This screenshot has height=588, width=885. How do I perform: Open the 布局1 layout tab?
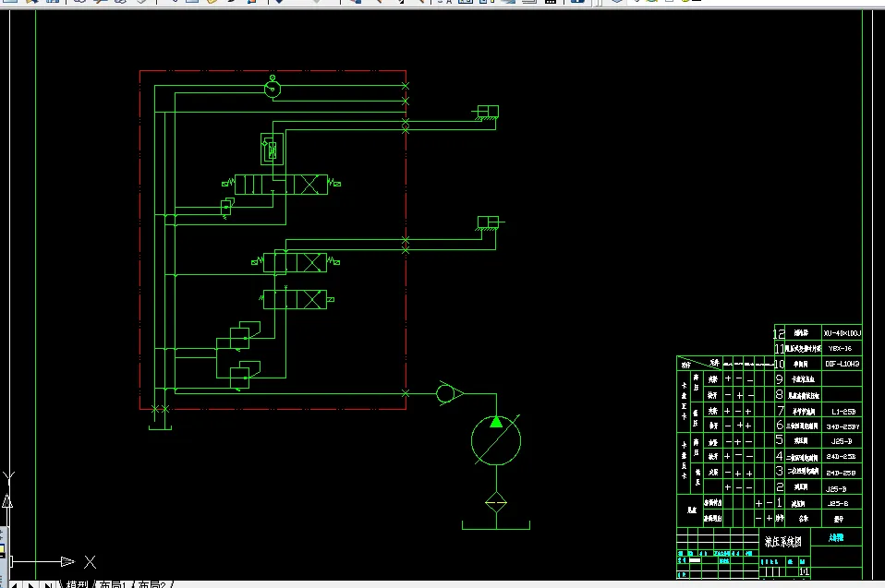(x=113, y=584)
